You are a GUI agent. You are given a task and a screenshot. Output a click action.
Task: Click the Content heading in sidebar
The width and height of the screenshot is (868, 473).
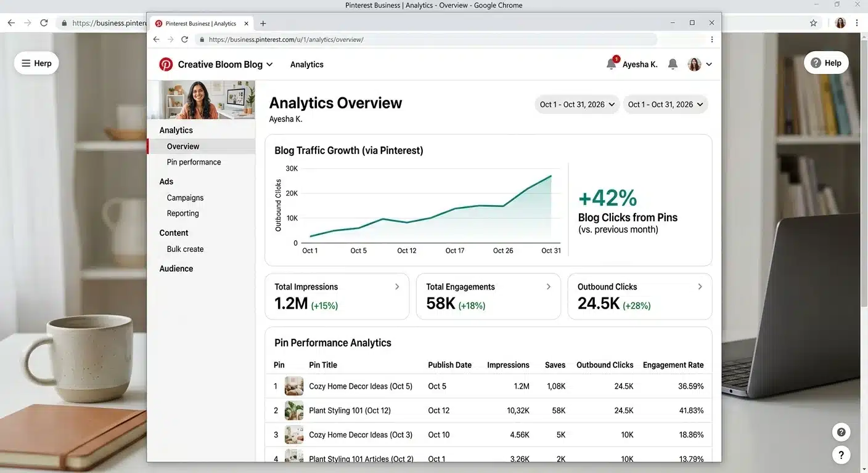coord(174,233)
